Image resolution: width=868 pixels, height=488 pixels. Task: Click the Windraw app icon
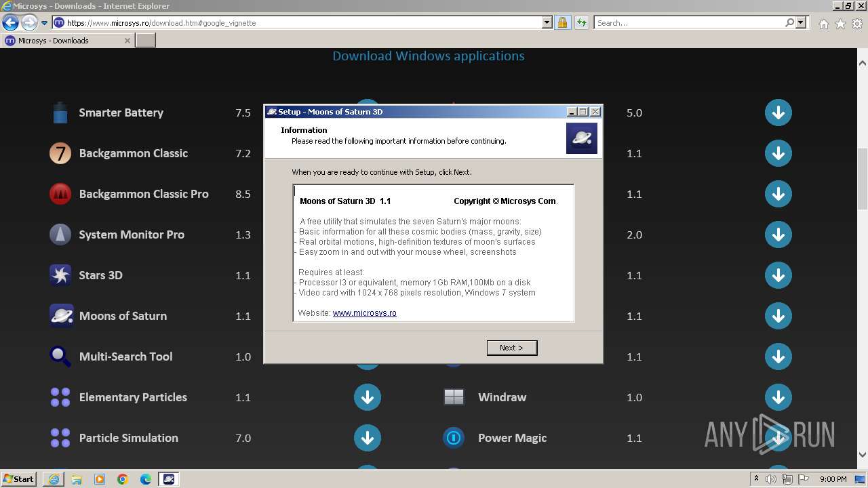pyautogui.click(x=454, y=397)
